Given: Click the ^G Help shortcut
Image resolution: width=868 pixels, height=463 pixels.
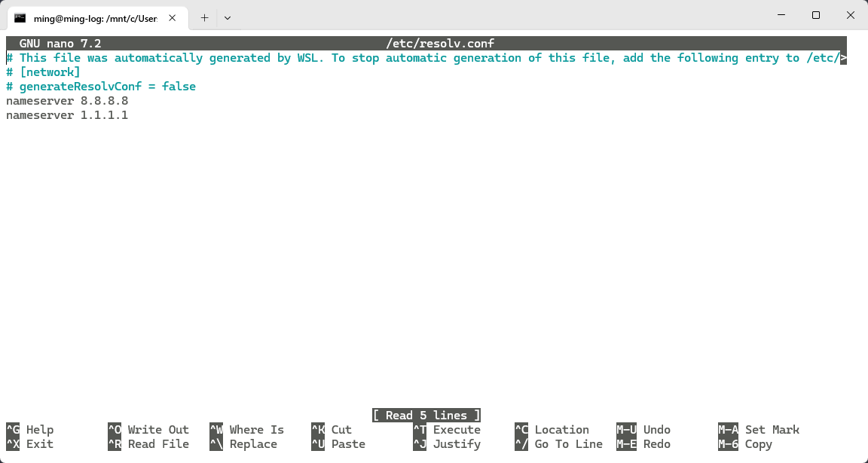Looking at the screenshot, I should 30,430.
